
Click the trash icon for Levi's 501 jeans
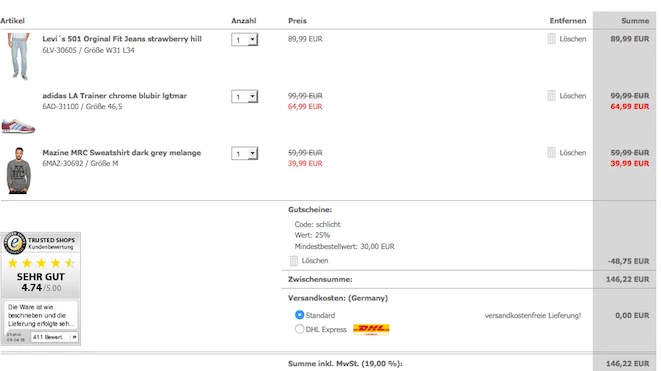[x=551, y=39]
